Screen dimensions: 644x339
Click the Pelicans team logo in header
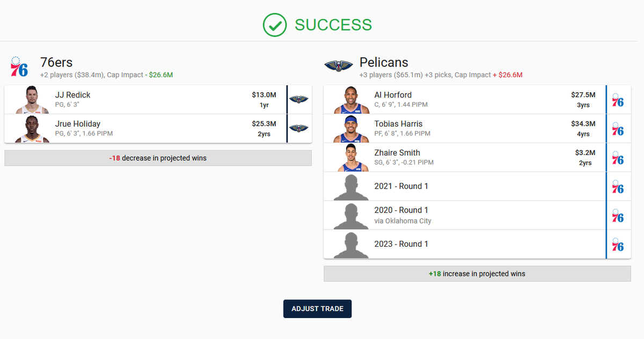338,66
